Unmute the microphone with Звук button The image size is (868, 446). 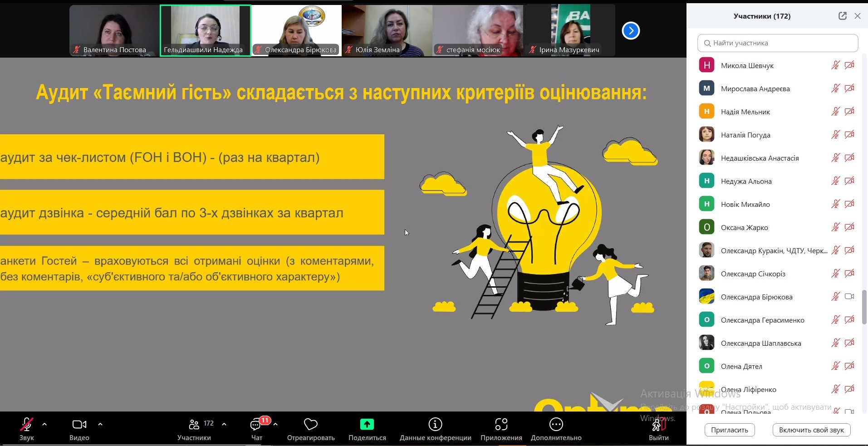click(26, 425)
